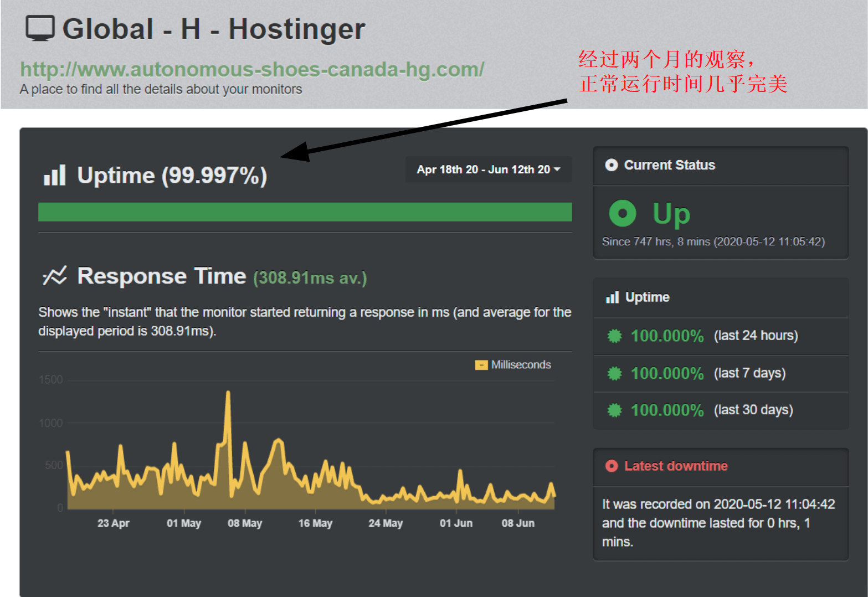
Task: Click the green badge icon for last 7 days
Action: point(614,373)
